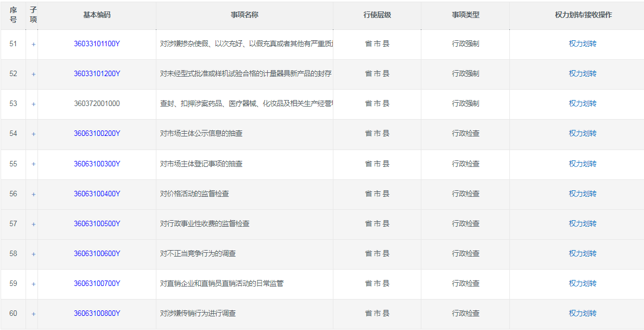Image resolution: width=644 pixels, height=330 pixels.
Task: Click 权力划转 for row 56
Action: [582, 194]
